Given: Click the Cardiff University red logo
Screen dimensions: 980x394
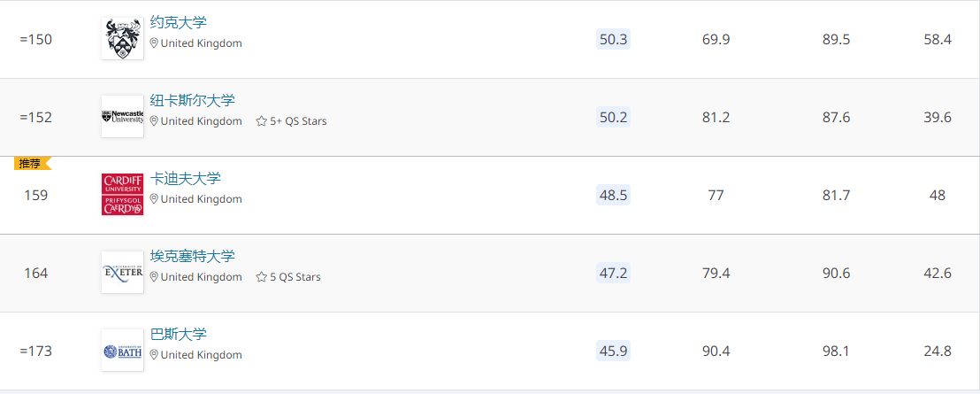Looking at the screenshot, I should click(122, 195).
